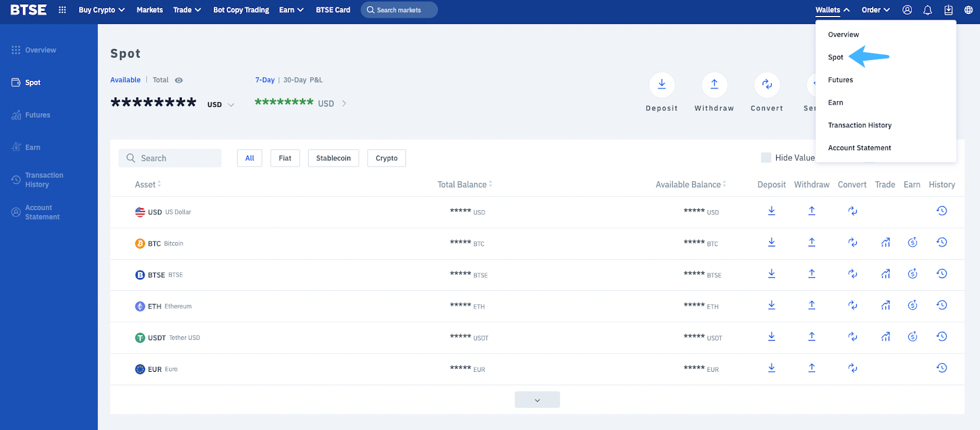Image resolution: width=980 pixels, height=430 pixels.
Task: Click convert icon in BTSE row
Action: pyautogui.click(x=852, y=273)
